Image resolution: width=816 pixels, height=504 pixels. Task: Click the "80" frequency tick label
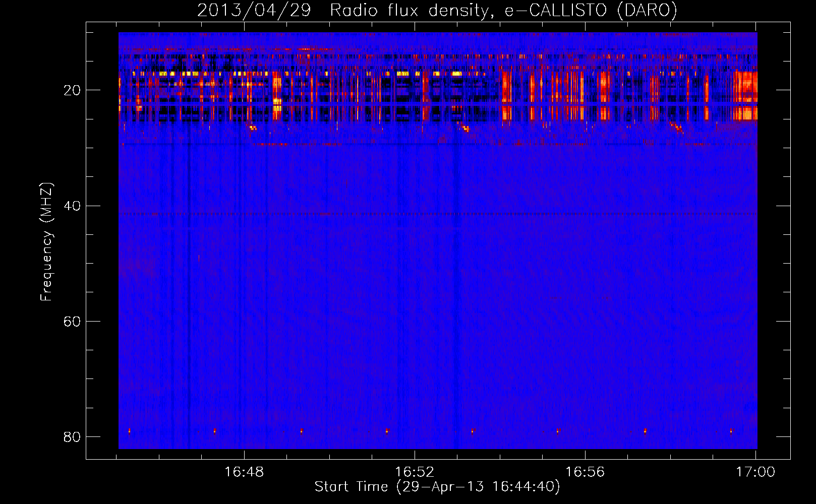pos(72,437)
